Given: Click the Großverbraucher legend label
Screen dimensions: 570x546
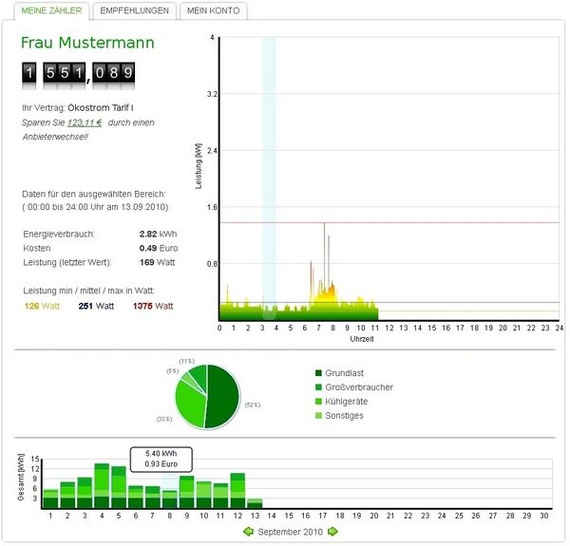Looking at the screenshot, I should tap(359, 387).
